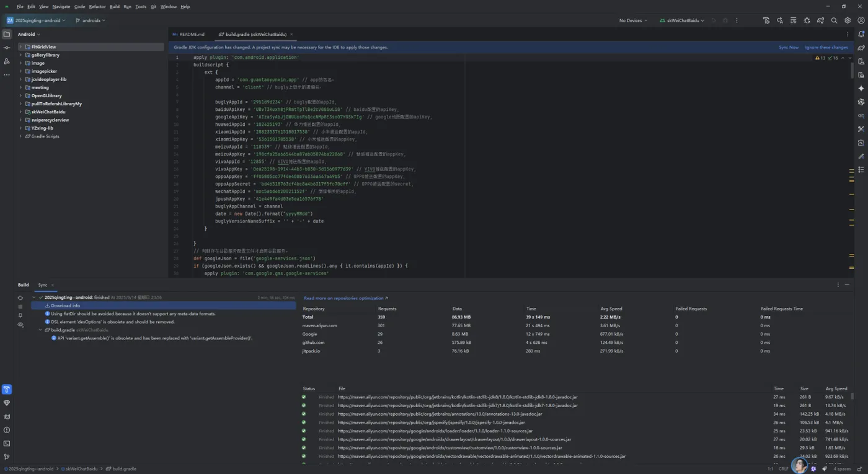Open the Structure tool window icon

[x=7, y=61]
